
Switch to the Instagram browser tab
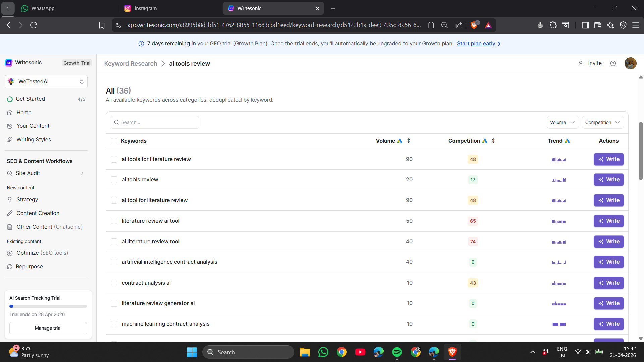point(145,8)
